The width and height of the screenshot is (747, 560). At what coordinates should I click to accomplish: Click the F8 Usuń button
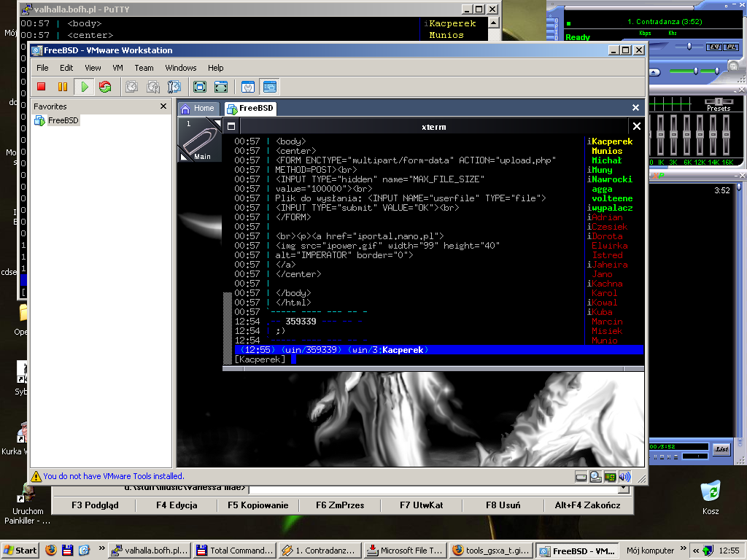tap(503, 505)
